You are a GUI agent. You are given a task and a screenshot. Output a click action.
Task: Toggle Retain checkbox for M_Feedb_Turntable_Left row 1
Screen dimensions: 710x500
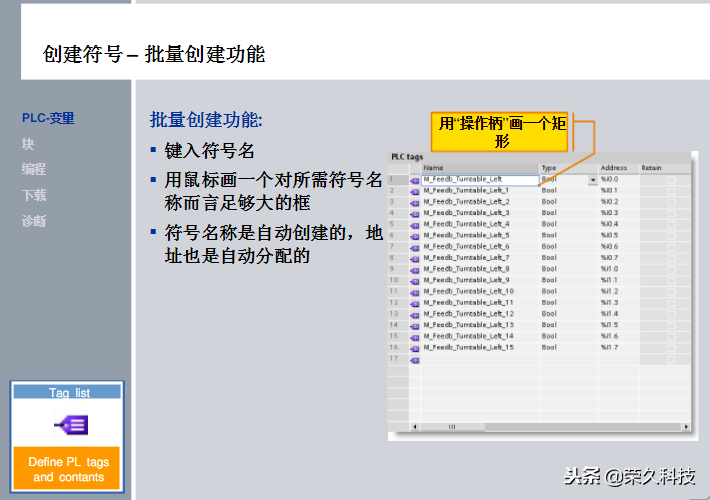(x=671, y=180)
